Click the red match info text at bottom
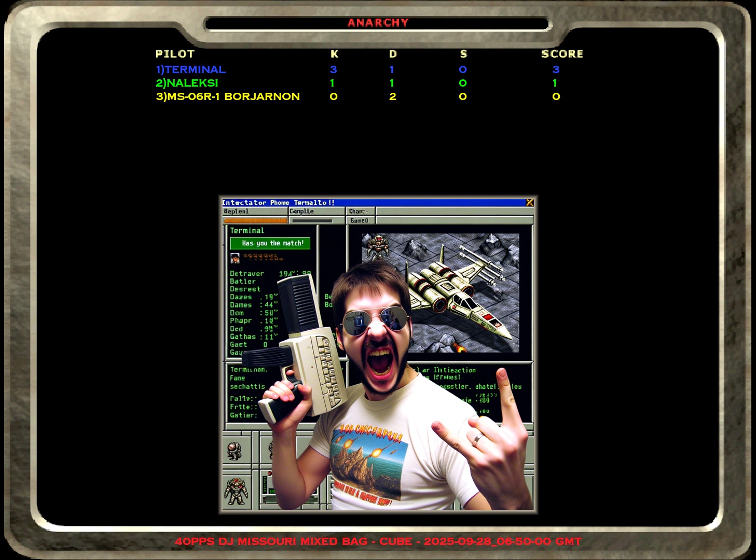Screen dimensions: 756x560 tap(378, 541)
